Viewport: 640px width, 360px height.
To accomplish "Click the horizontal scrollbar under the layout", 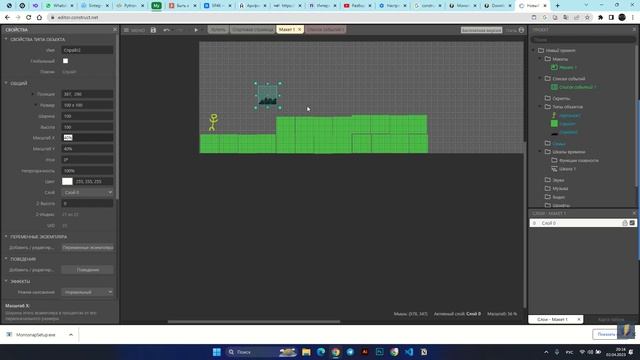I will point(253,322).
